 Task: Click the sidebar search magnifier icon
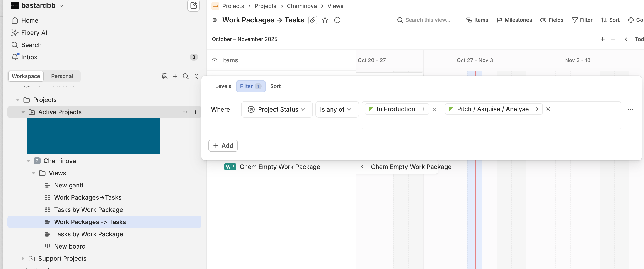186,76
